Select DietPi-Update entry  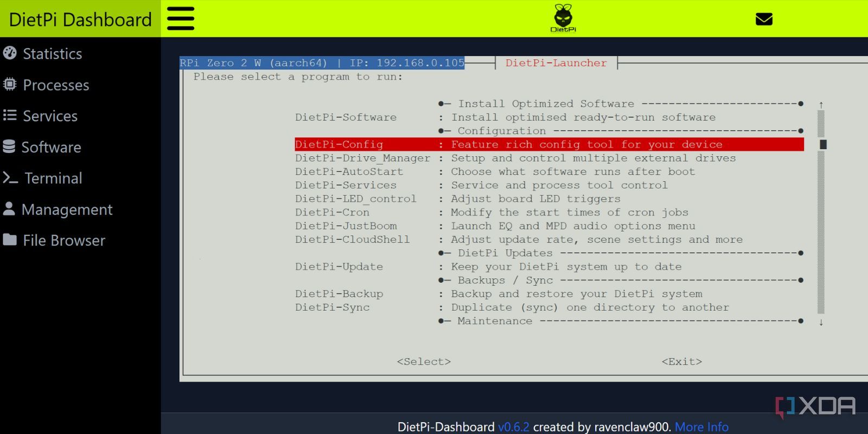coord(339,266)
